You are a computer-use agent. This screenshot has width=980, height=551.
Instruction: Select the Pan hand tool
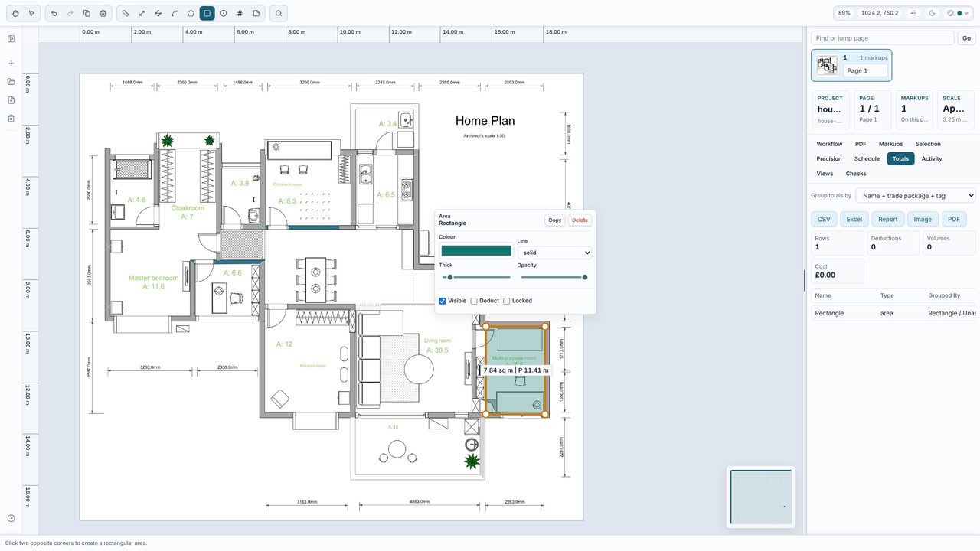point(15,13)
